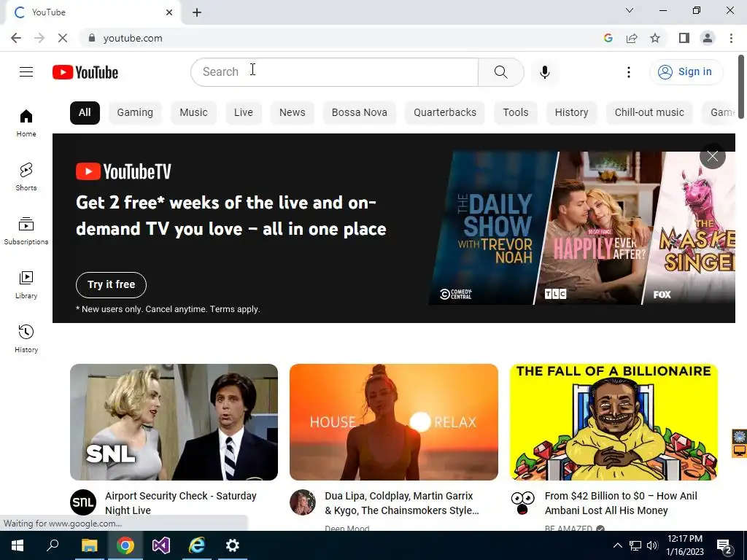Open the Chrome profile avatar
Image resolution: width=747 pixels, height=560 pixels.
click(x=708, y=38)
